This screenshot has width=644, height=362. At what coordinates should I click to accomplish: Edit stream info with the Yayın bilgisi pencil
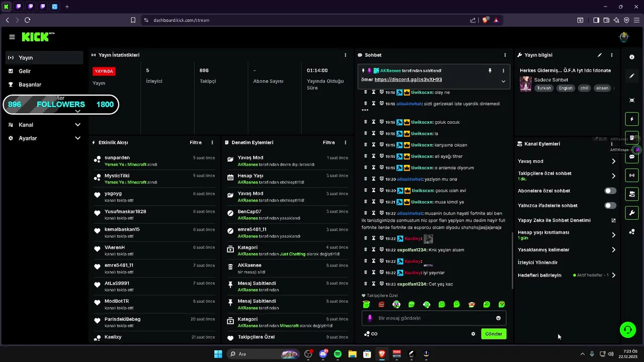coord(599,55)
